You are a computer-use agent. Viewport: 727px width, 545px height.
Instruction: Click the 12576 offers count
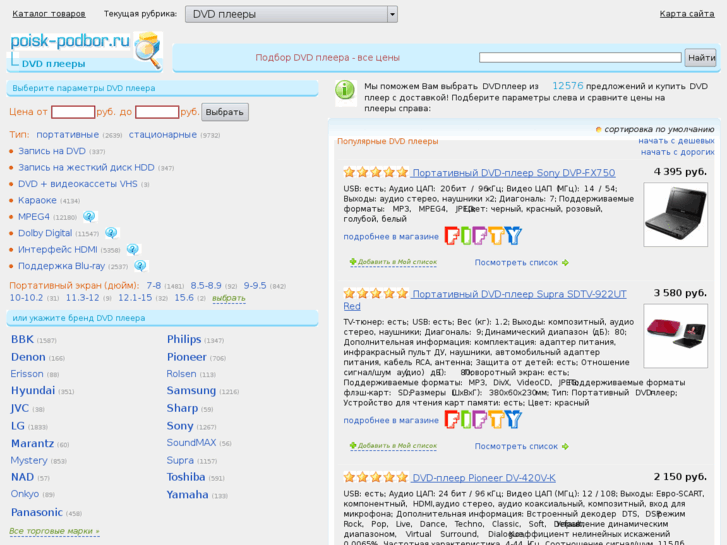pos(568,86)
